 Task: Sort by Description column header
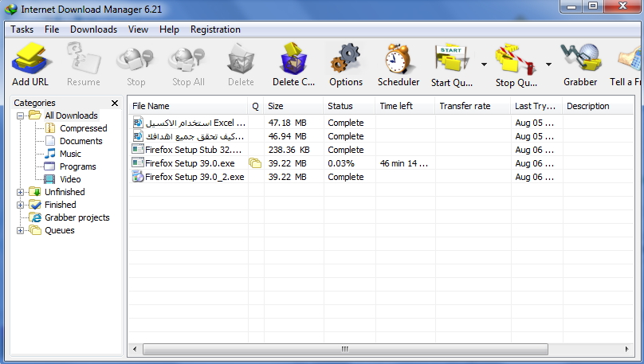598,106
